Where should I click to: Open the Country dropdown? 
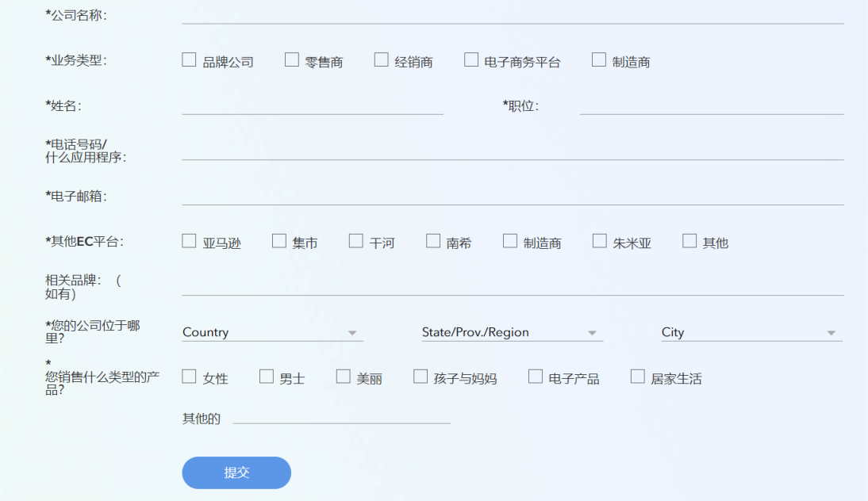pos(272,333)
